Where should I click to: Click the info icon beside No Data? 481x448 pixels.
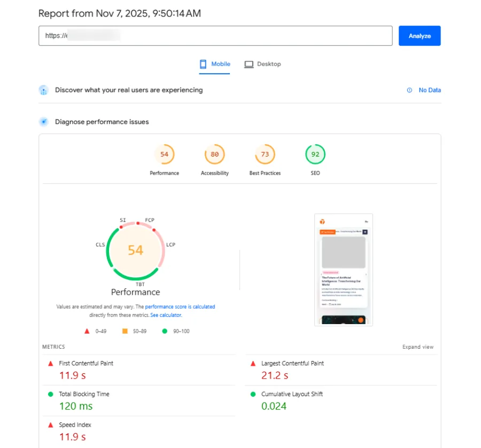pos(409,90)
